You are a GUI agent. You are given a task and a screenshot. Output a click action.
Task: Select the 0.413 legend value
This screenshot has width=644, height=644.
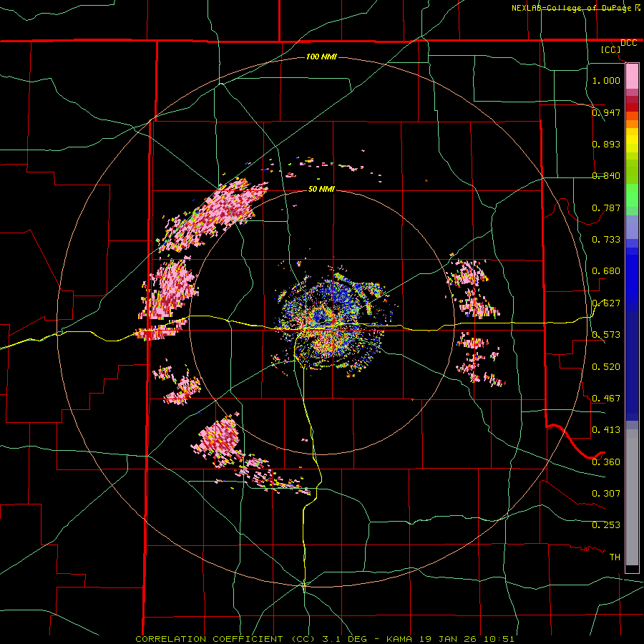(606, 429)
